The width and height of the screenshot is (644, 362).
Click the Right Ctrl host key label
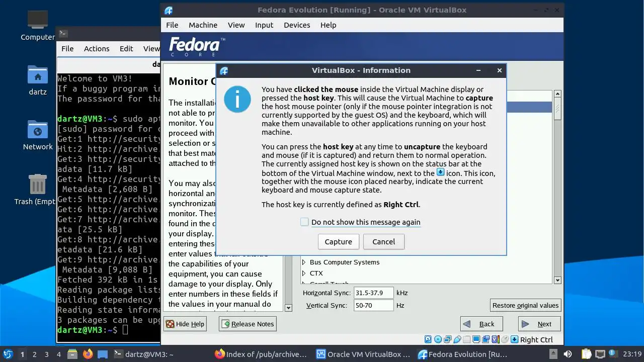(536, 340)
